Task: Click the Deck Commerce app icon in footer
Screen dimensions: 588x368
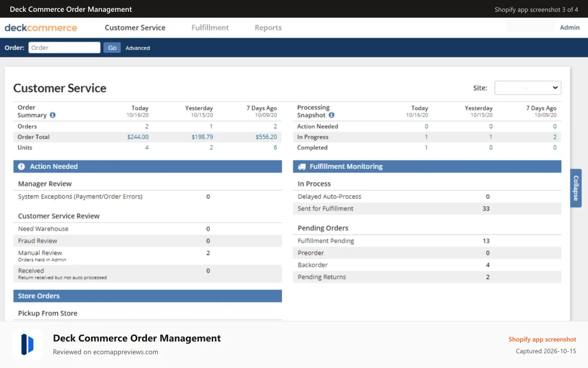Action: pos(27,344)
